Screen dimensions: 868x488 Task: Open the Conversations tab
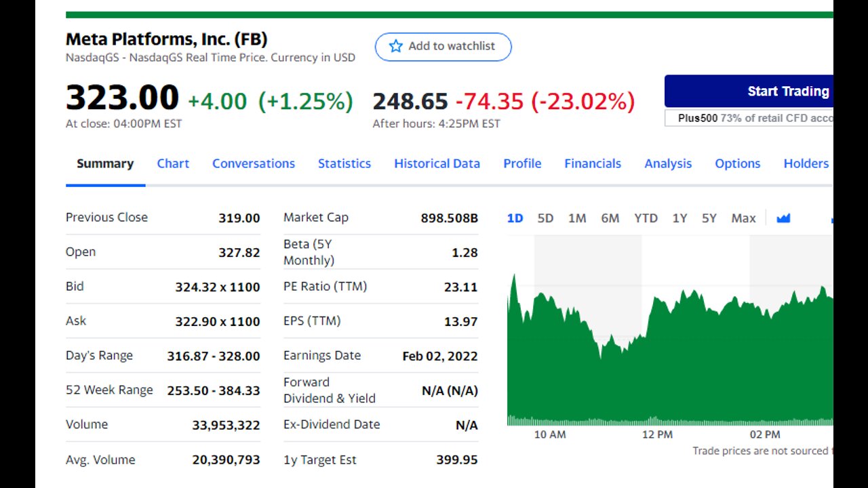click(254, 163)
